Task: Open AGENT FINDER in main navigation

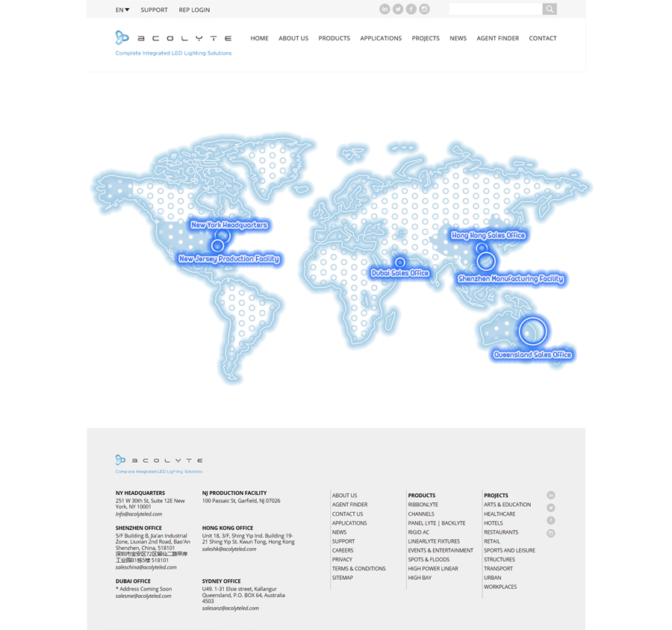Action: click(497, 38)
